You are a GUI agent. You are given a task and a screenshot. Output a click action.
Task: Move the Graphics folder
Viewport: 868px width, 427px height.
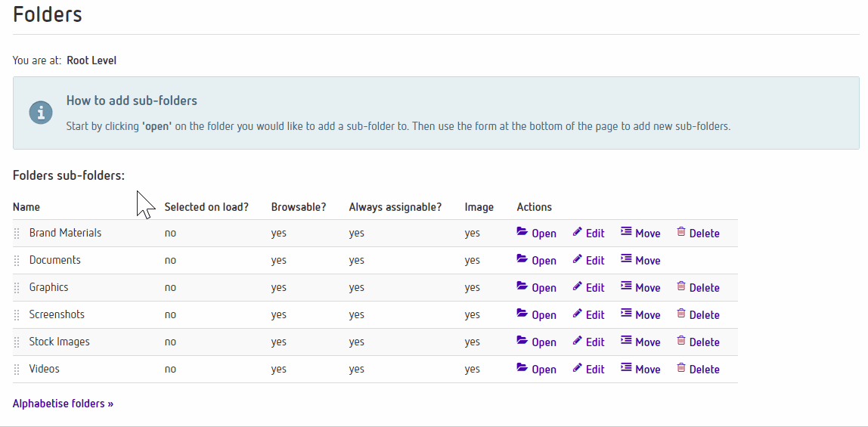[640, 287]
